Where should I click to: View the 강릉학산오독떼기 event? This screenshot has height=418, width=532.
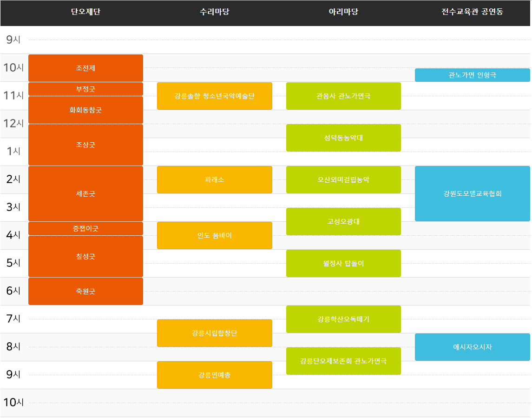343,319
